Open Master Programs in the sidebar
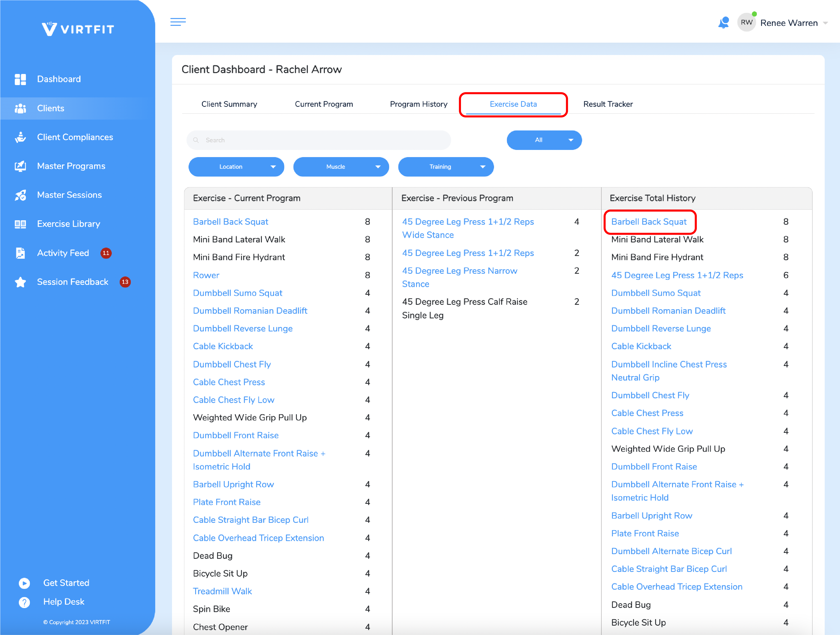This screenshot has width=840, height=635. (x=71, y=166)
